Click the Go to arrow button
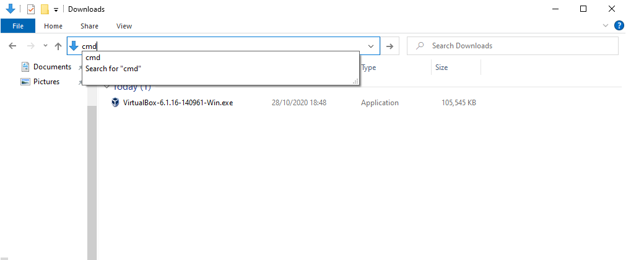644x260 pixels. coord(389,46)
